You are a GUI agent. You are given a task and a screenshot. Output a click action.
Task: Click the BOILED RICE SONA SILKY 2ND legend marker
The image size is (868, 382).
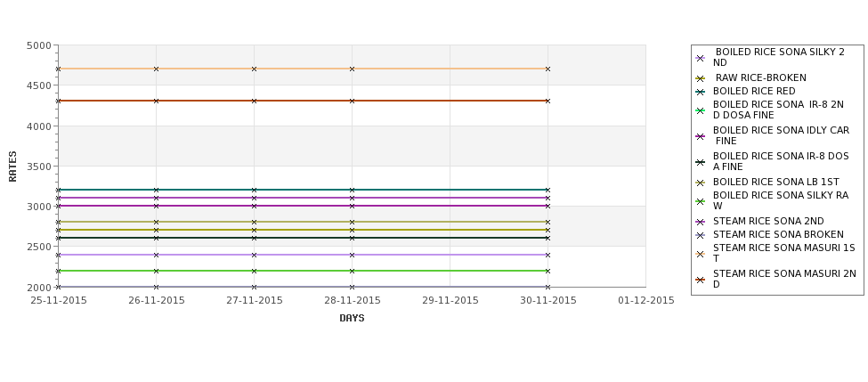tap(701, 58)
